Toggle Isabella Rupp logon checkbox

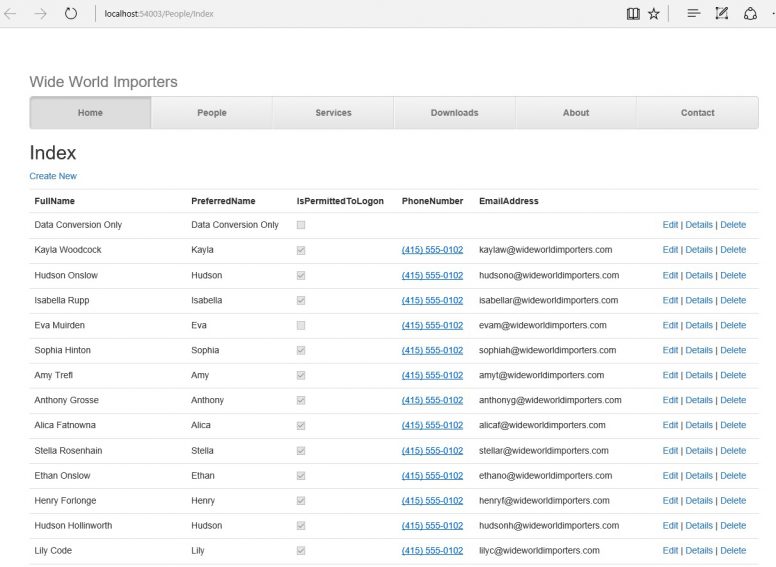(301, 300)
